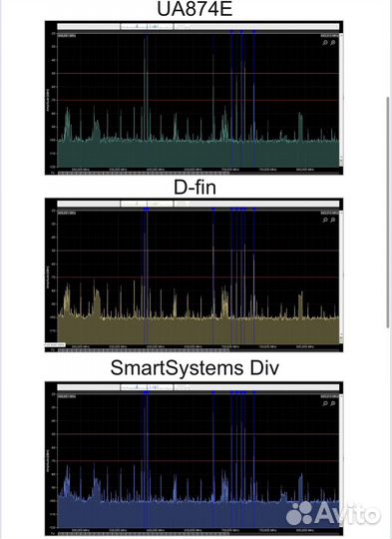Select the overview range window above the UA874E plot
The width and height of the screenshot is (392, 539).
pyautogui.click(x=147, y=27)
